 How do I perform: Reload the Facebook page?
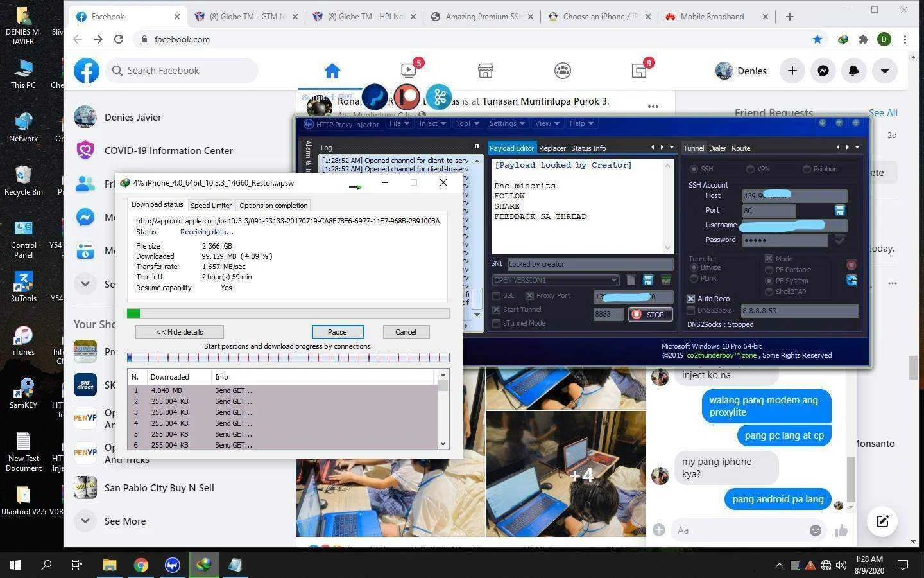point(119,39)
